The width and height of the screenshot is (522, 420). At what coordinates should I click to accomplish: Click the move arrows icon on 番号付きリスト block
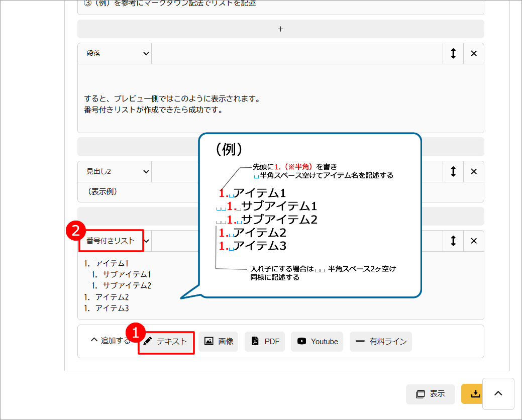pyautogui.click(x=453, y=241)
